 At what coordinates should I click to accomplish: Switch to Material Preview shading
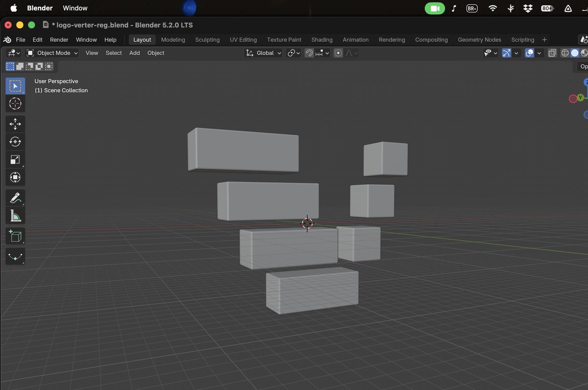(x=584, y=53)
